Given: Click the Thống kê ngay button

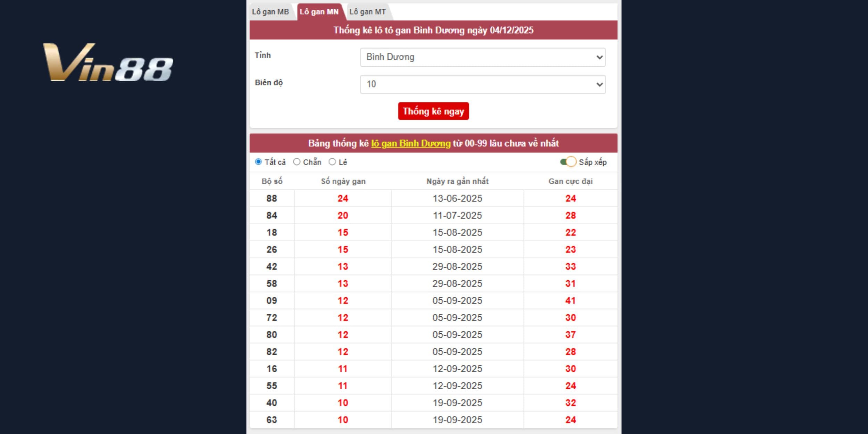Looking at the screenshot, I should pyautogui.click(x=433, y=111).
